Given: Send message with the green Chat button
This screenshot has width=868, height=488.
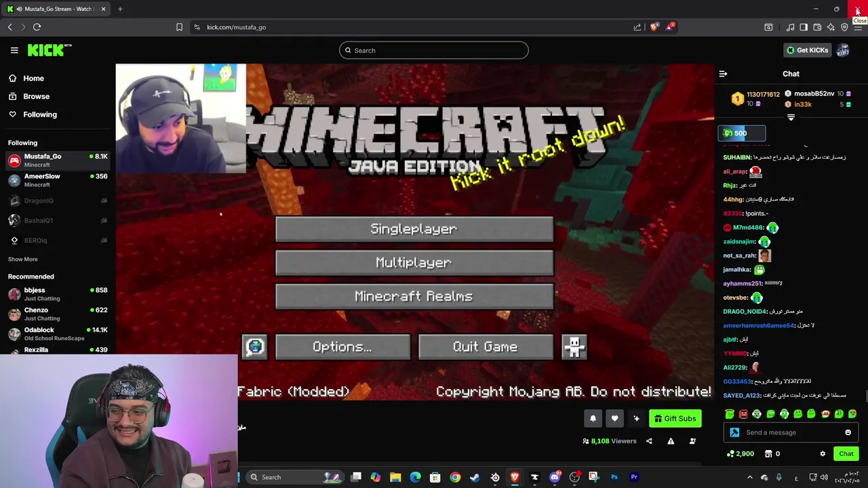Looking at the screenshot, I should 846,454.
